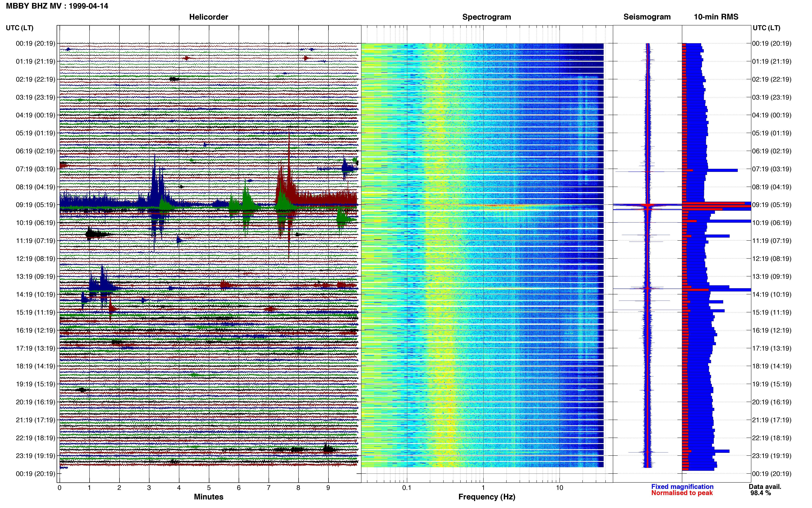Click the left "UTC (LT)" axis label
812x508 pixels.
[x=19, y=28]
